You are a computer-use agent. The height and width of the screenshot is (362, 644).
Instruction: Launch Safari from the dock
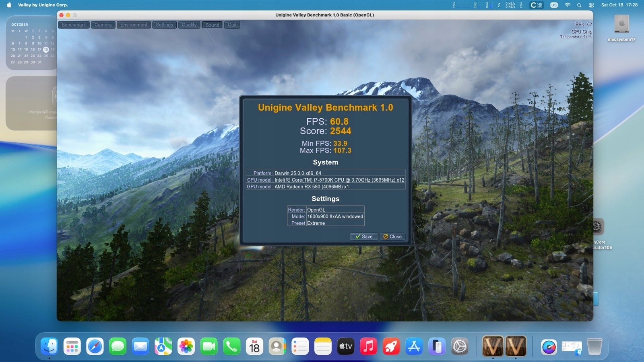(x=95, y=346)
